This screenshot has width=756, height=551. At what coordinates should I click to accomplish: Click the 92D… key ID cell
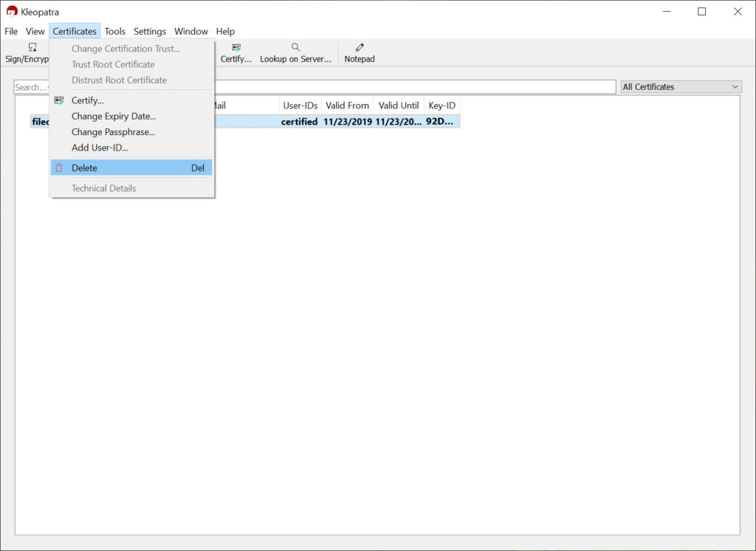tap(440, 122)
